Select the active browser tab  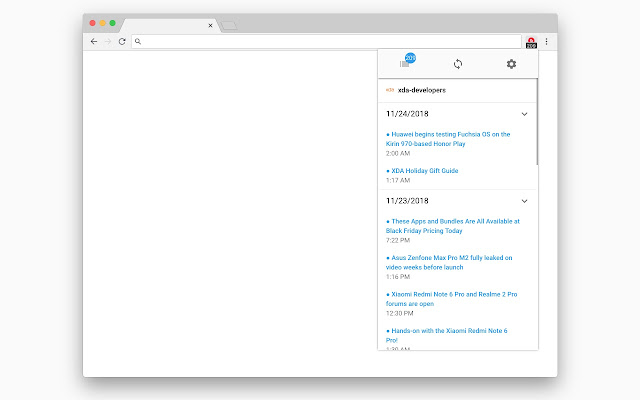coord(168,25)
